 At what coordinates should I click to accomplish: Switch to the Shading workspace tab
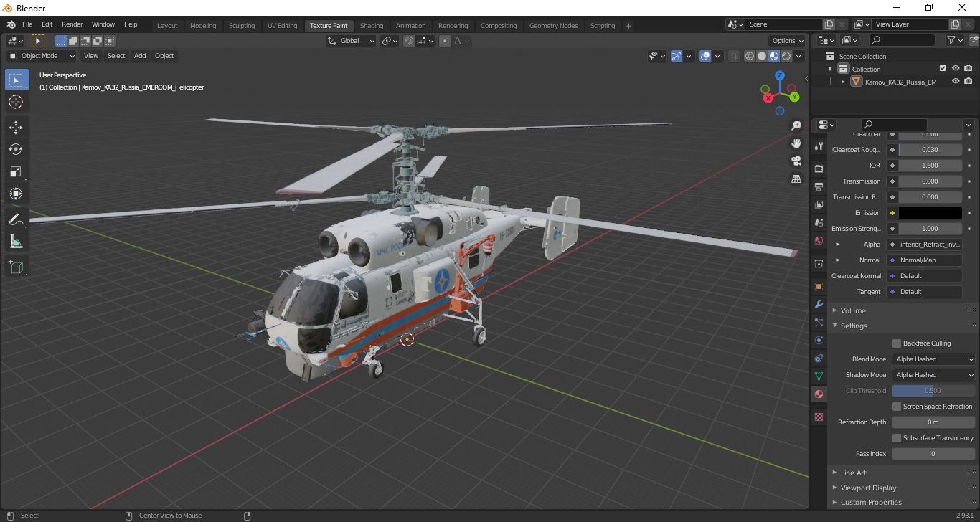point(372,25)
